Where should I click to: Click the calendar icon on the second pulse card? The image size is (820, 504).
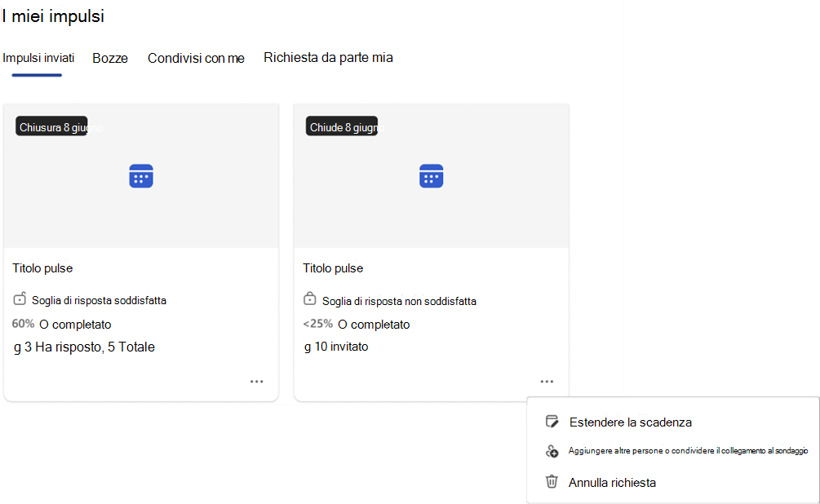pos(431,175)
